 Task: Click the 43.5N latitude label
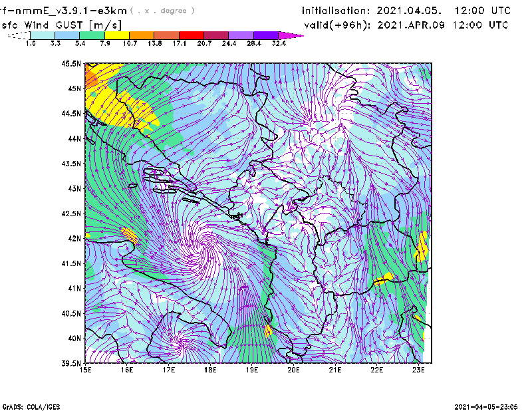tap(71, 163)
